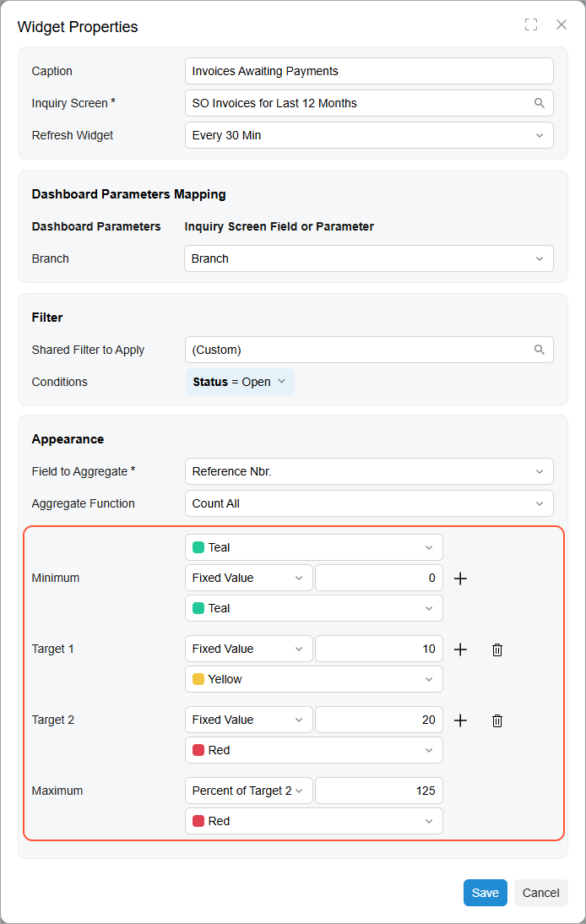Open the Yellow color dropdown
Screen dimensions: 586x924
click(314, 679)
